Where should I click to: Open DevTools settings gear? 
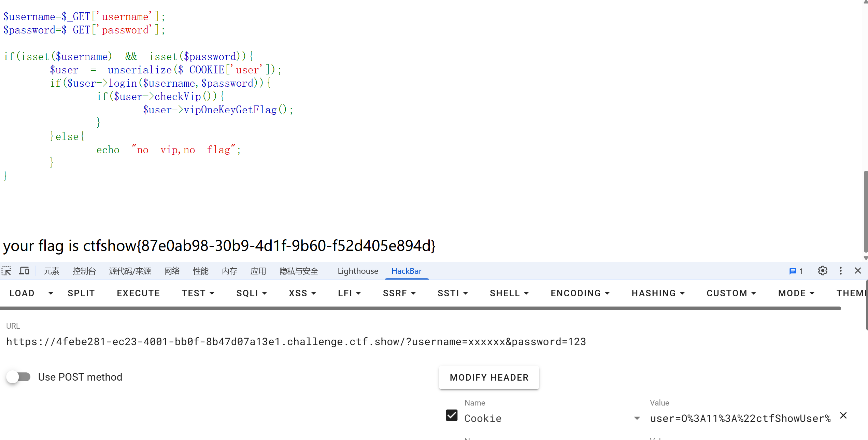click(x=823, y=271)
